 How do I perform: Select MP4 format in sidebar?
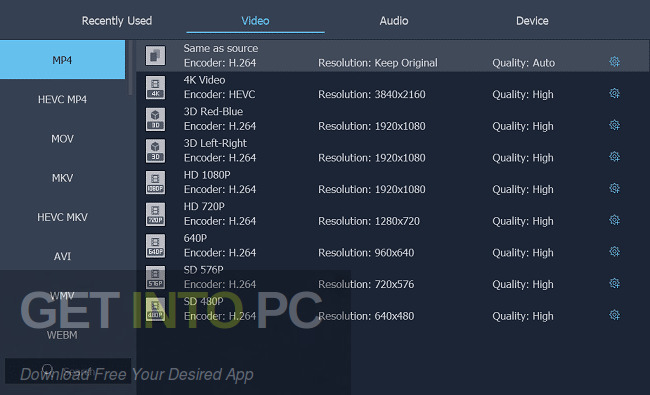[x=62, y=60]
